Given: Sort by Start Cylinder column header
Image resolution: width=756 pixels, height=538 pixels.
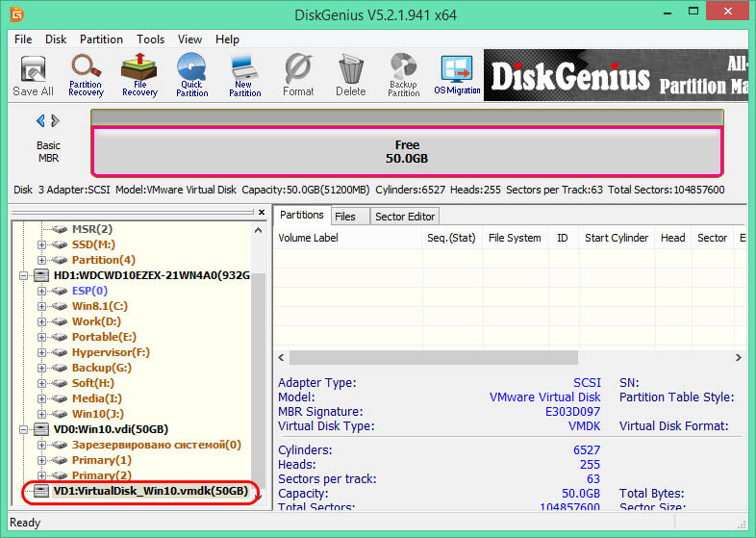Looking at the screenshot, I should [x=617, y=238].
